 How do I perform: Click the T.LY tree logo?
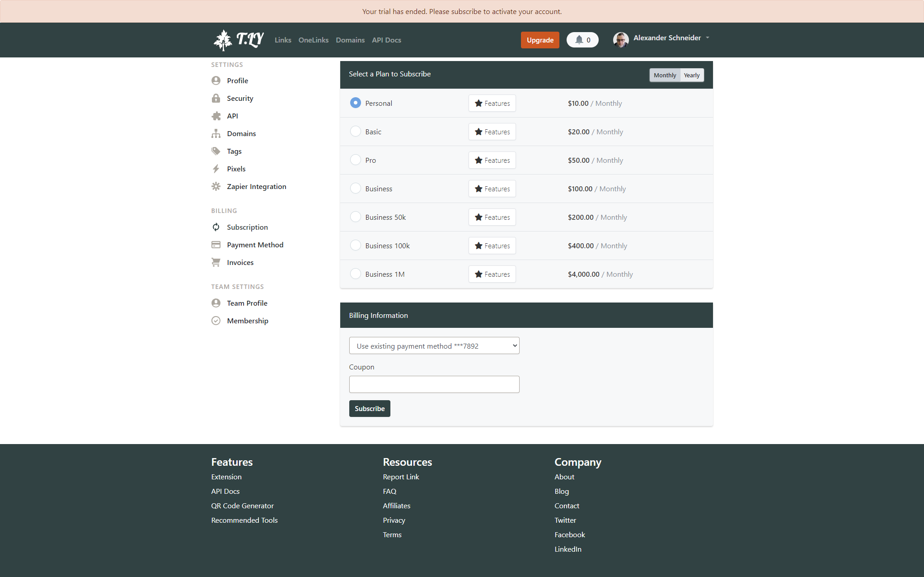pyautogui.click(x=223, y=40)
